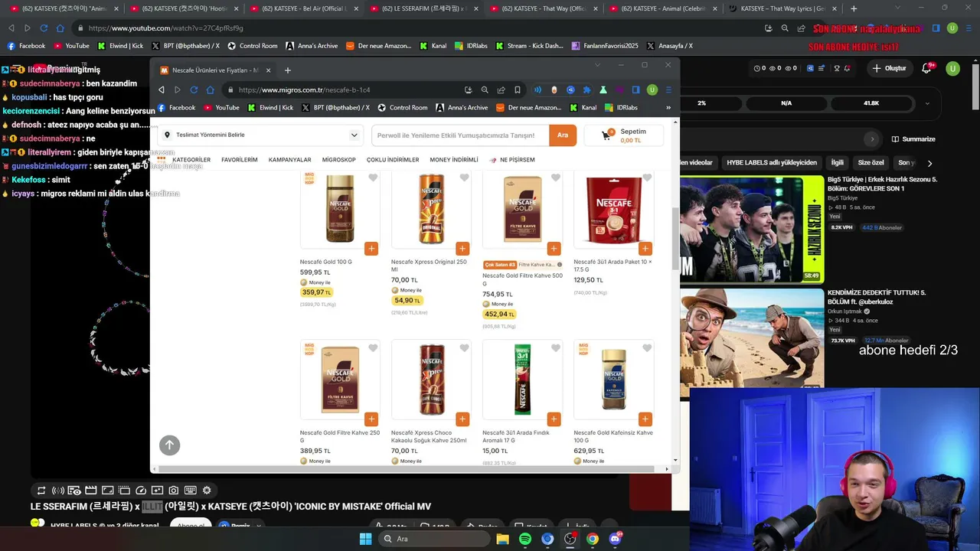Select the Size özel filter chip
980x551 pixels.
coord(871,162)
